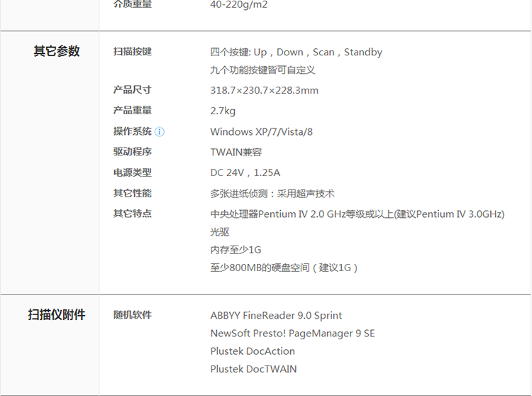Click the value 40-220g/m2
The image size is (532, 396).
tap(239, 4)
